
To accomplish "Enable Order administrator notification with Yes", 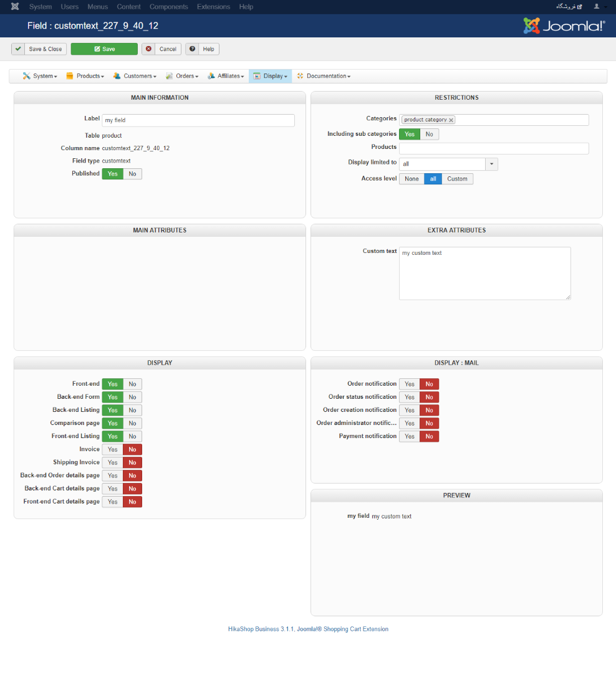I will (x=410, y=424).
